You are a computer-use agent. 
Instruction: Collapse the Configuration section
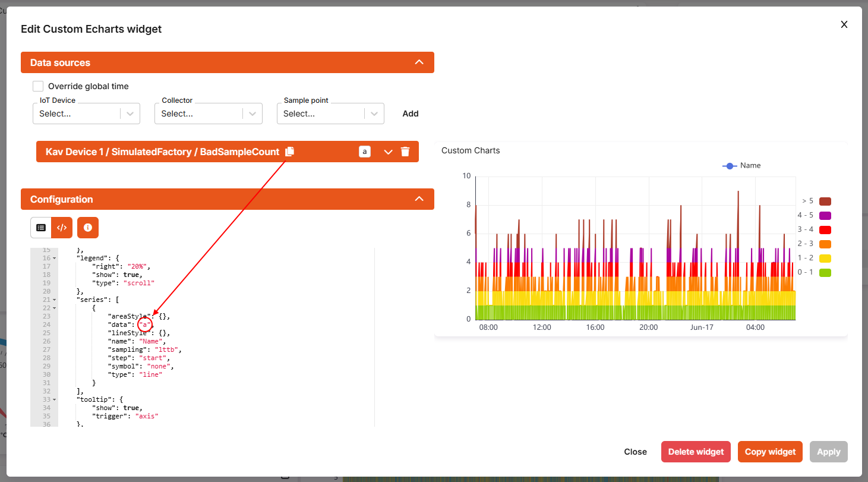point(419,199)
